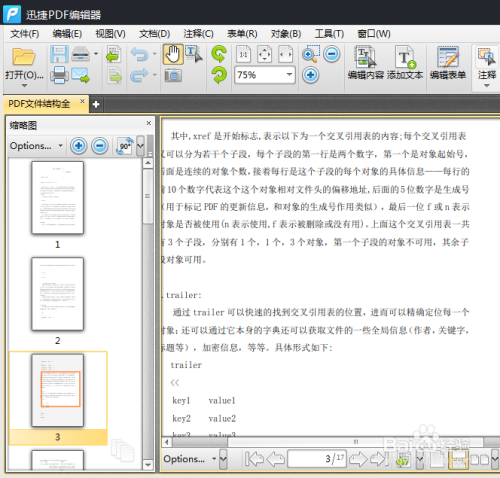
Task: Open bottom status bar Options dropdown
Action: click(190, 459)
